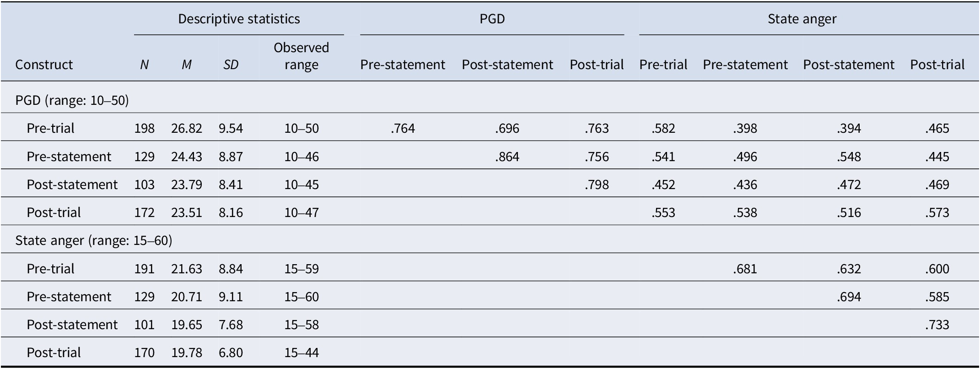
Task: Click the SD column header
Action: coord(231,65)
